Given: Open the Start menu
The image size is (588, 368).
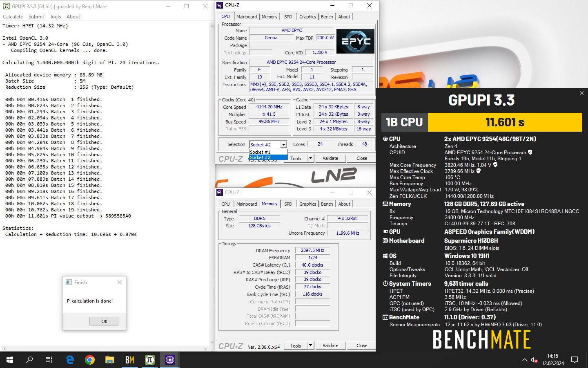Looking at the screenshot, I should click(10, 360).
